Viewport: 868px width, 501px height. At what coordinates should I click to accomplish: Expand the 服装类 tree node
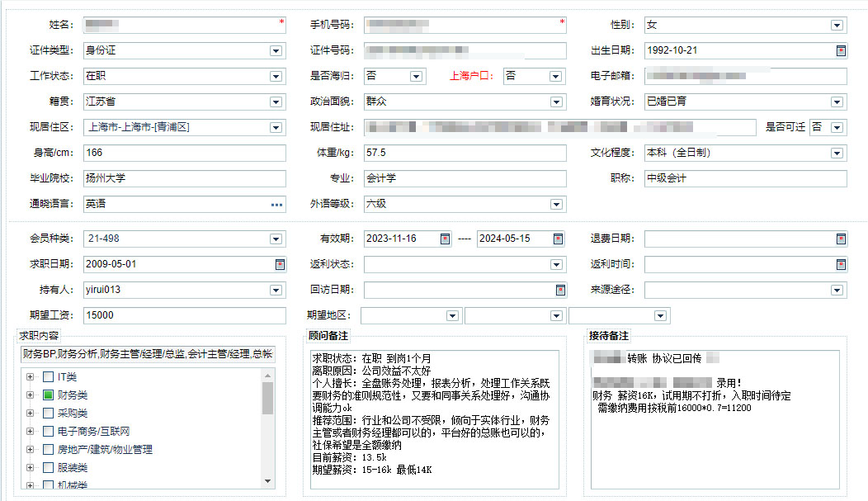[x=30, y=468]
